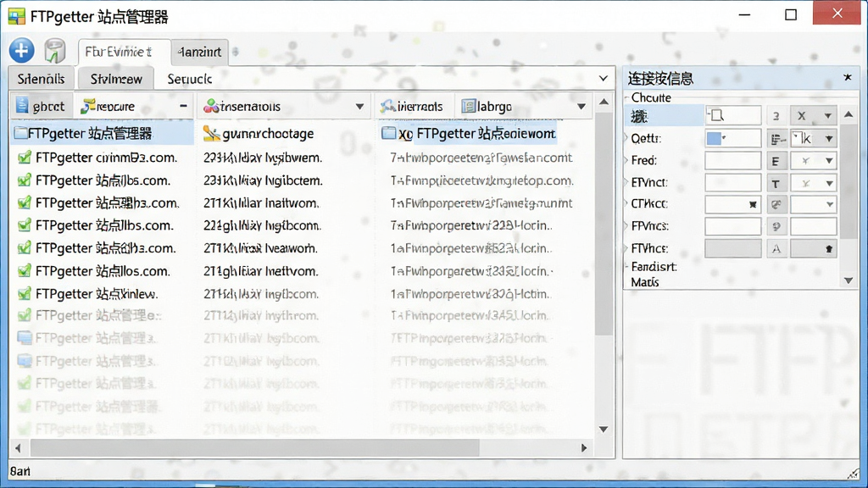The width and height of the screenshot is (868, 488).
Task: Click the Fred row input field
Action: pos(733,160)
